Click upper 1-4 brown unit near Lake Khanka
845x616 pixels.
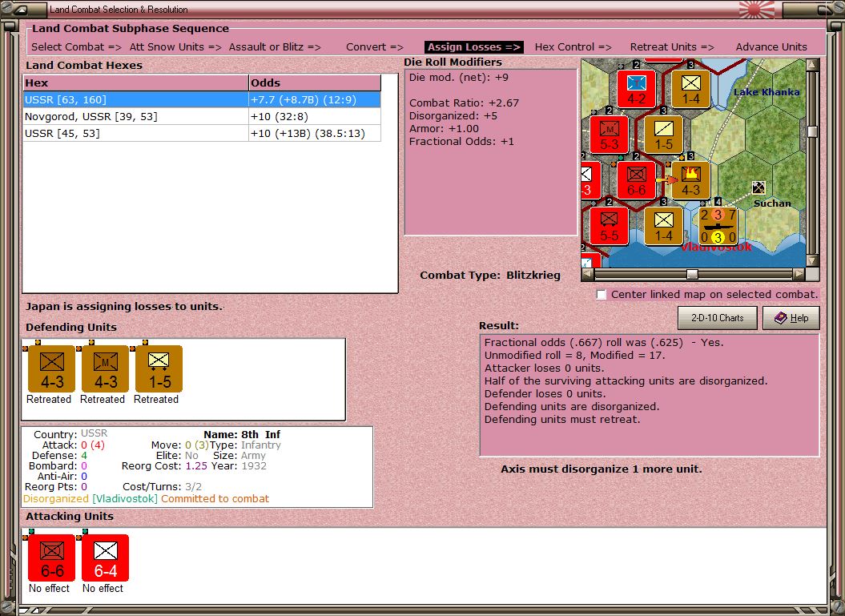click(x=691, y=89)
